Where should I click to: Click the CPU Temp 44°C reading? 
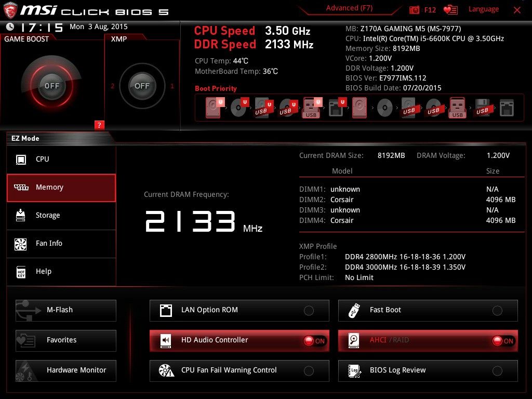point(221,61)
